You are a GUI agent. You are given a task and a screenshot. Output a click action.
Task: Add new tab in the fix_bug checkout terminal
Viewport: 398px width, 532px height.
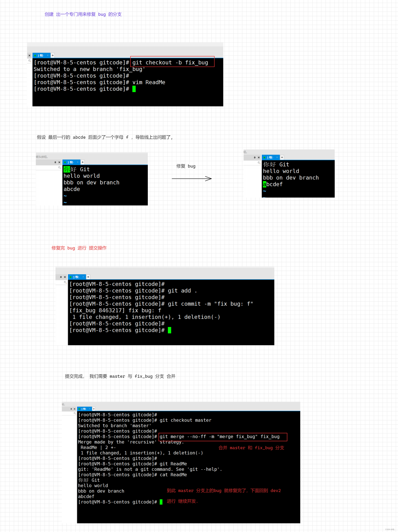point(53,56)
